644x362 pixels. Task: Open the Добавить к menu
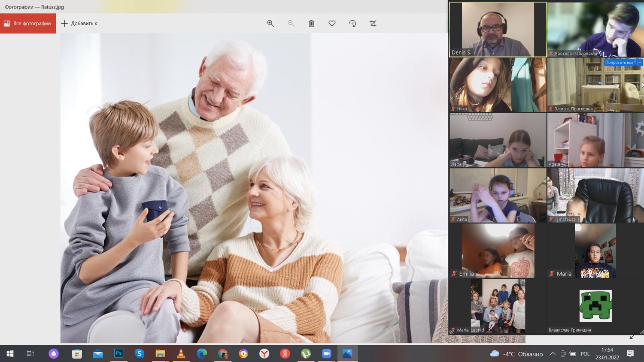[79, 24]
